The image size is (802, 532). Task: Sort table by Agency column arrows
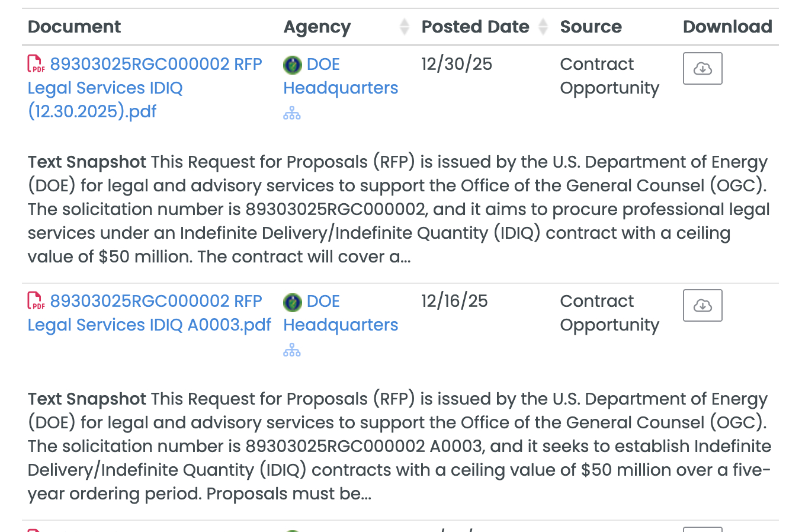coord(405,27)
